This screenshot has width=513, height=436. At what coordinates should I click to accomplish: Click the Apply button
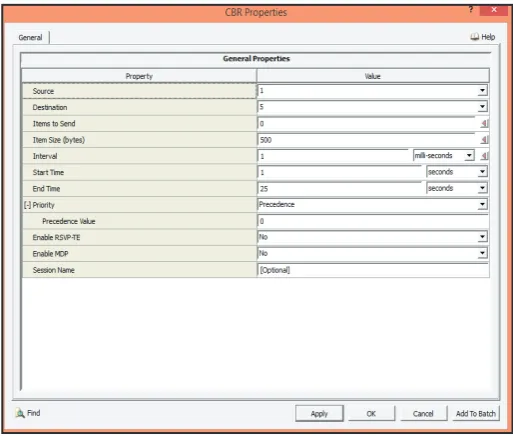click(319, 414)
